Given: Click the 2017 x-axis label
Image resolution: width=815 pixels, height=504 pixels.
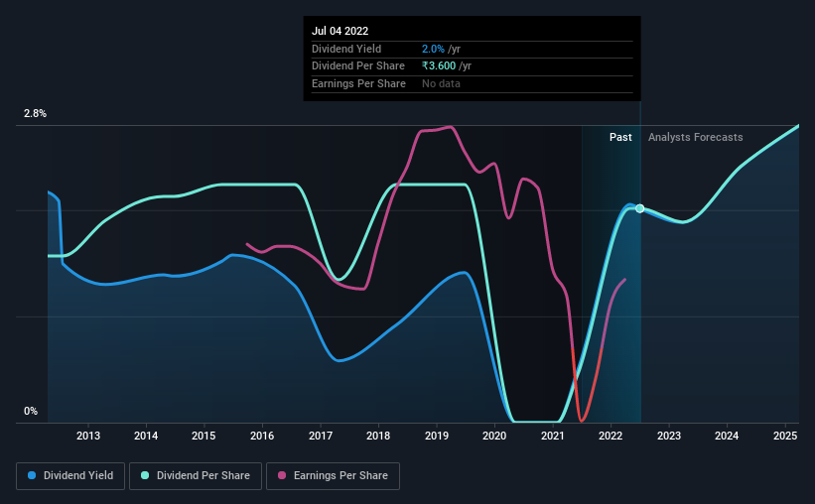Looking at the screenshot, I should [x=321, y=436].
